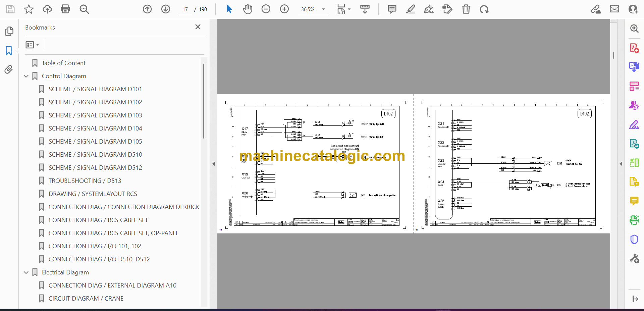Image resolution: width=644 pixels, height=311 pixels.
Task: Jump to TROUBL.SHOOTING / D513 bookmark
Action: (85, 181)
